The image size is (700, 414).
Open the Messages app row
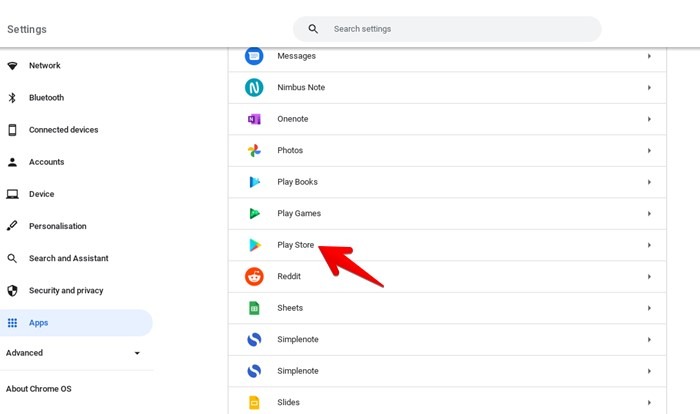click(x=447, y=59)
